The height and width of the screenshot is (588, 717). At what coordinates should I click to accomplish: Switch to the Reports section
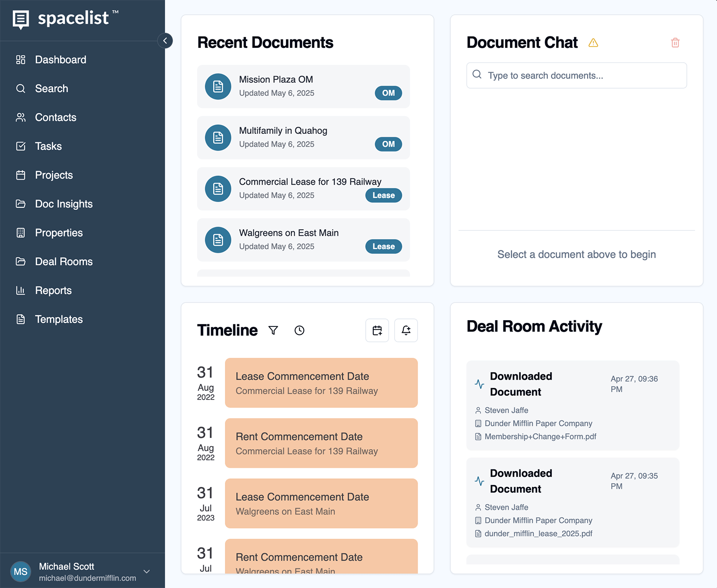point(53,290)
